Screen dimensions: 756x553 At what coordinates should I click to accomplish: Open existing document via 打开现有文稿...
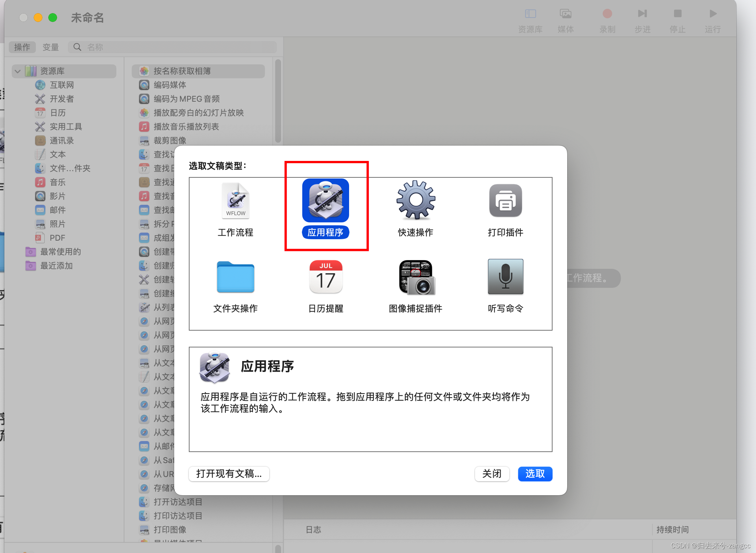pos(229,474)
